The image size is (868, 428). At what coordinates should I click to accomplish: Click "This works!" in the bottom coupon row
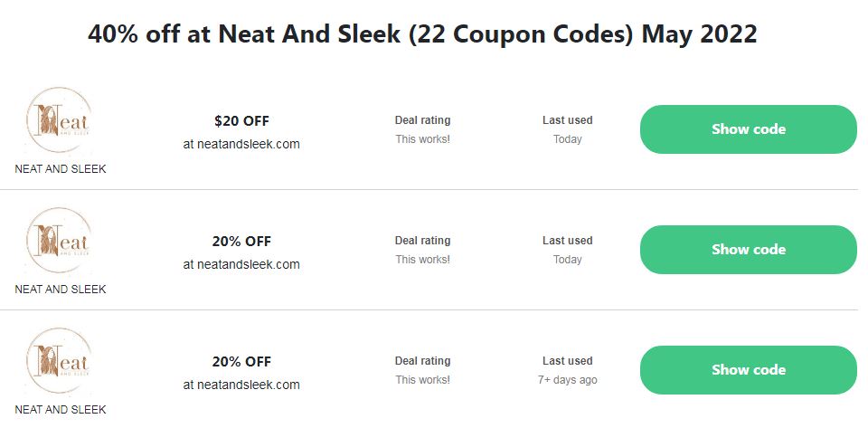[x=422, y=380]
